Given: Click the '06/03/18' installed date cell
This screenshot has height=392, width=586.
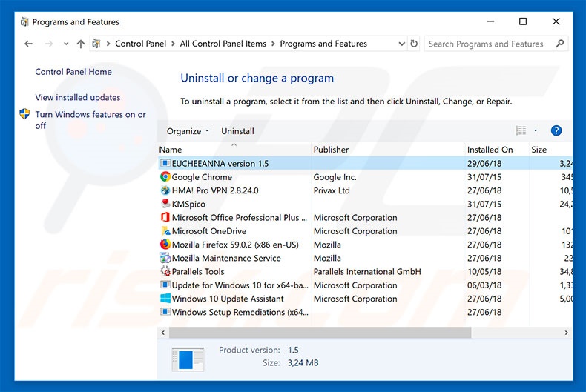Looking at the screenshot, I should click(x=484, y=285).
